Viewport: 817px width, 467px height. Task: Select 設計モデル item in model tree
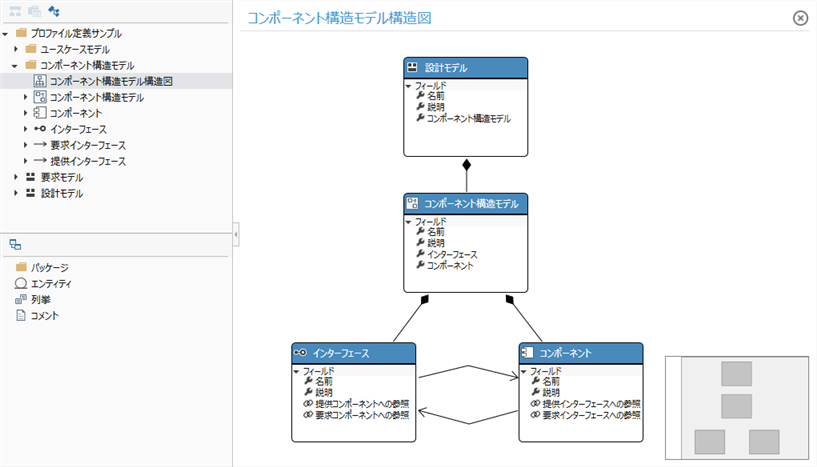point(62,193)
